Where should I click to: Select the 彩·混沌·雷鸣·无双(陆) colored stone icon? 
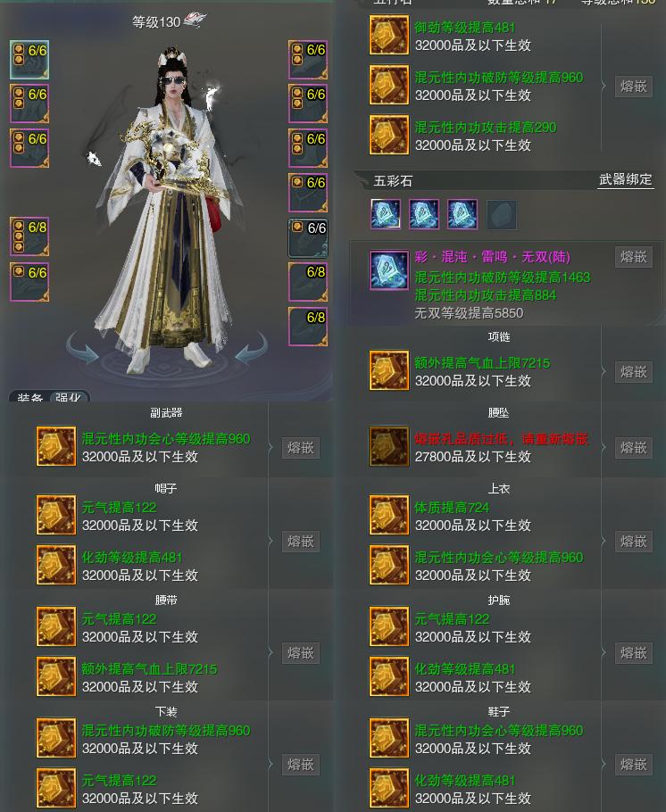[x=388, y=270]
